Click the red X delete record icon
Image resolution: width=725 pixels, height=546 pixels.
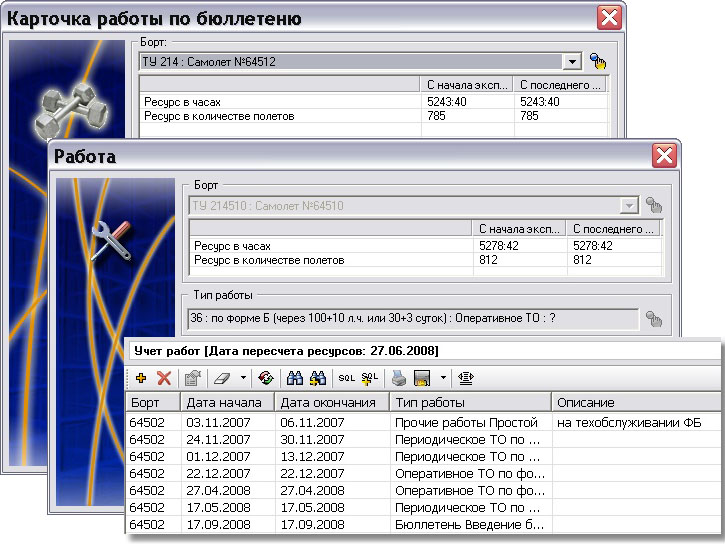point(164,378)
